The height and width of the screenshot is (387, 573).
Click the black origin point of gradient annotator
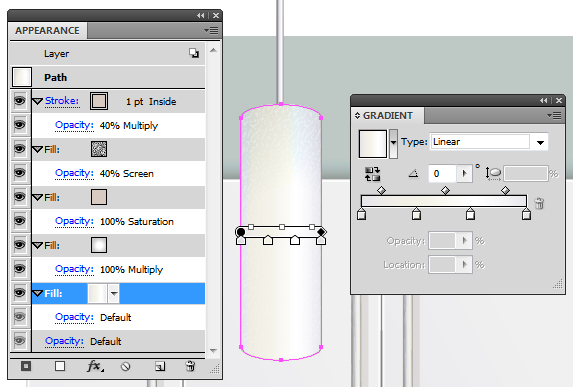click(240, 232)
